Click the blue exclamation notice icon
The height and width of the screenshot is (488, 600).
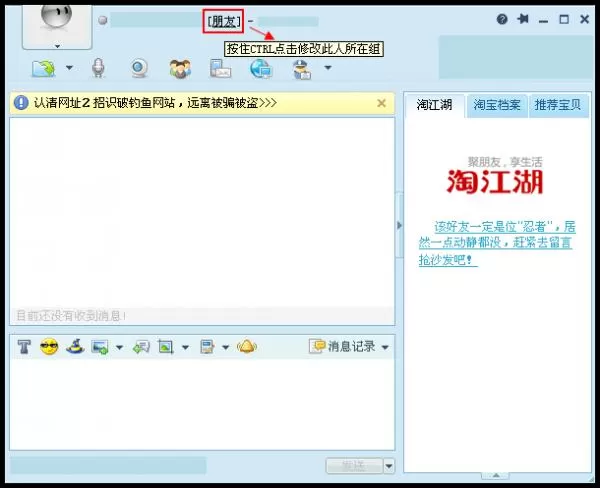(21, 103)
